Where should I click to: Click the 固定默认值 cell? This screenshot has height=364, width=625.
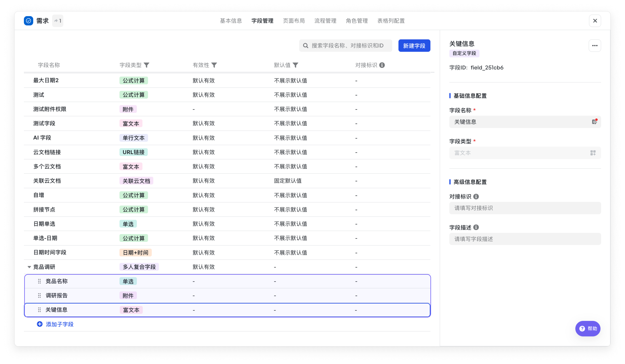[288, 181]
